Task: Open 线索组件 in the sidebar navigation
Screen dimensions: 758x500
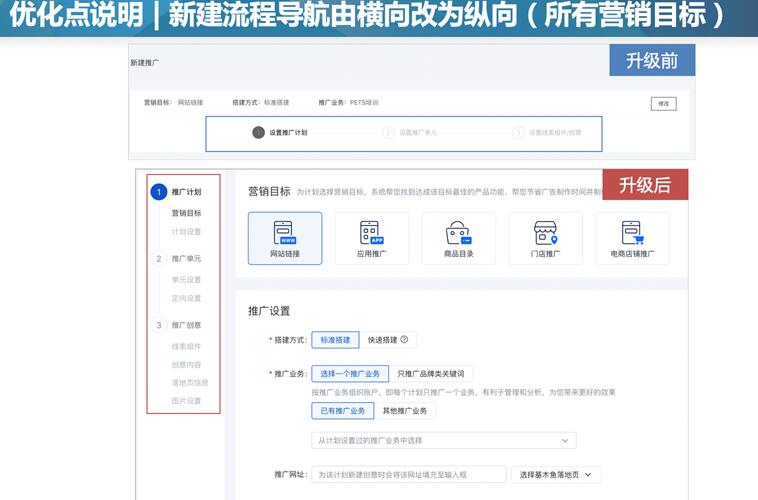Action: click(x=186, y=346)
